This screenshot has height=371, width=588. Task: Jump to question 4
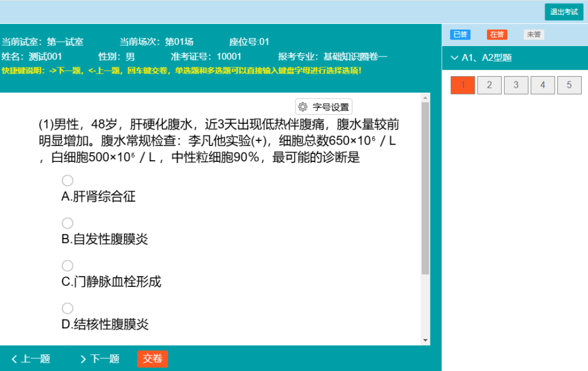pyautogui.click(x=543, y=85)
